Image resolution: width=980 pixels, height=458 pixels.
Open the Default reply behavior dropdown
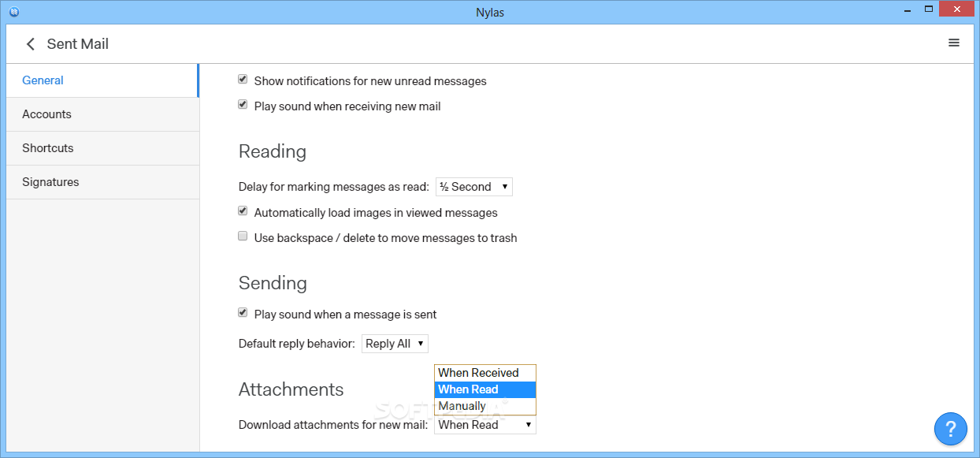pos(395,344)
